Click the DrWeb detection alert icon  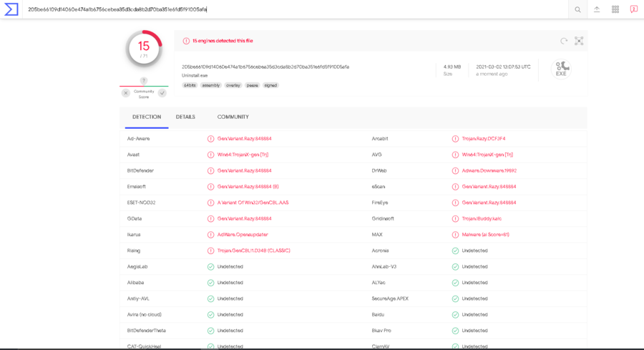point(455,171)
